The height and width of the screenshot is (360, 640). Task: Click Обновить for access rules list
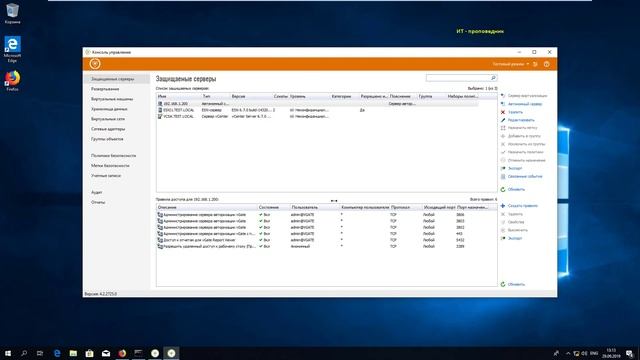coord(513,284)
